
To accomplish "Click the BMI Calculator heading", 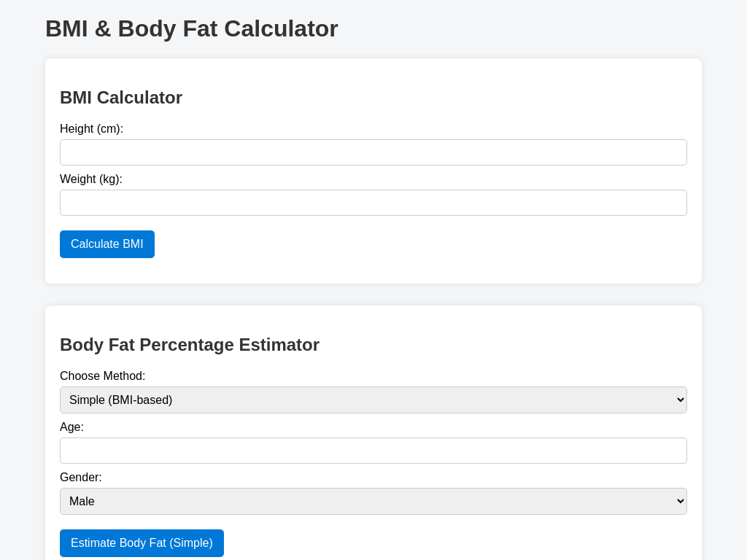I will pyautogui.click(x=121, y=98).
